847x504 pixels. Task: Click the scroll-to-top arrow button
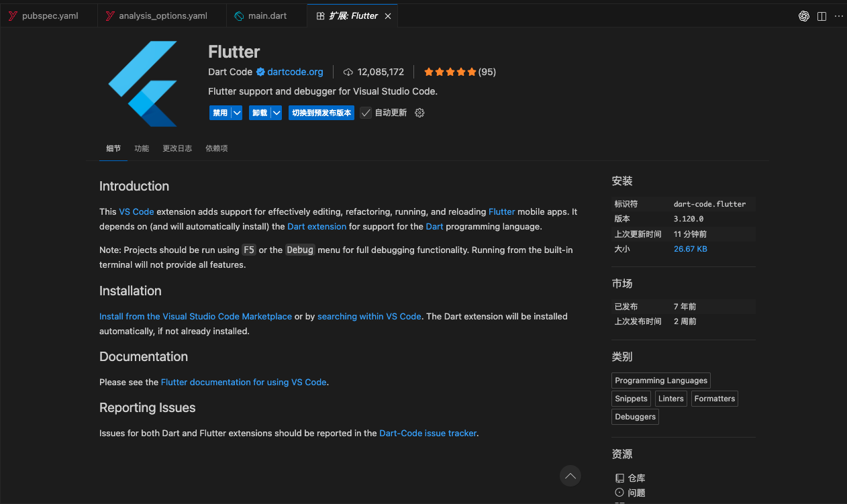pyautogui.click(x=570, y=476)
